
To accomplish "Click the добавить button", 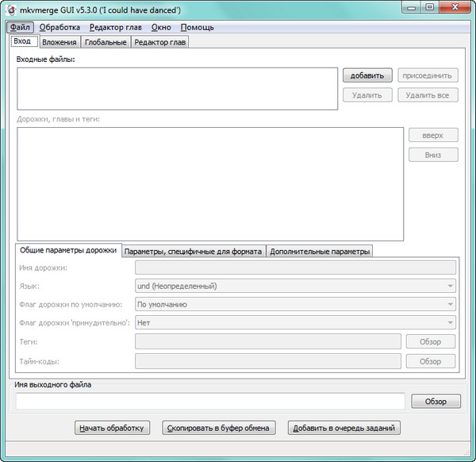I will (367, 75).
